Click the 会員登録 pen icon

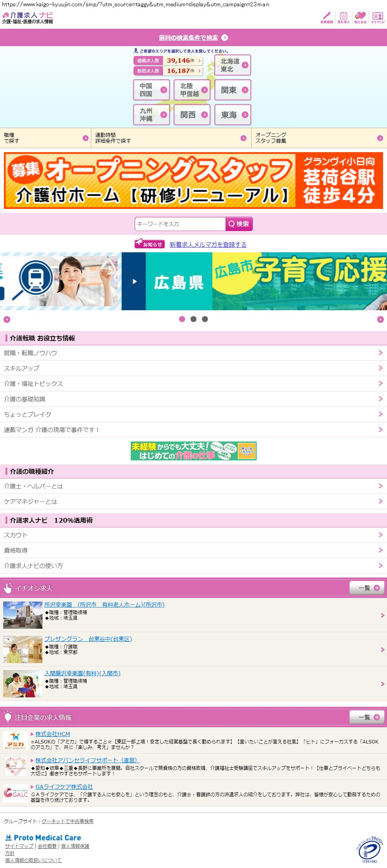[x=326, y=17]
